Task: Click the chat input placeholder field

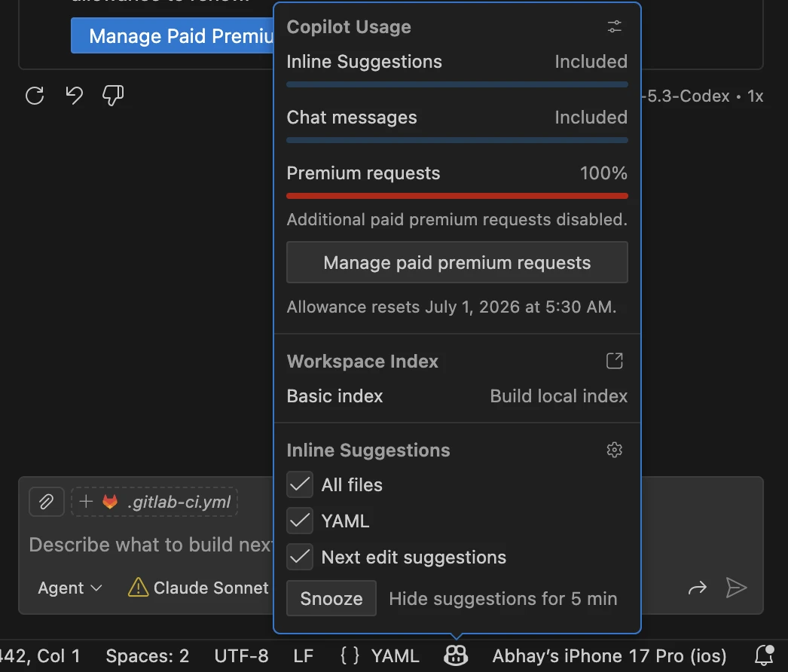Action: click(151, 545)
